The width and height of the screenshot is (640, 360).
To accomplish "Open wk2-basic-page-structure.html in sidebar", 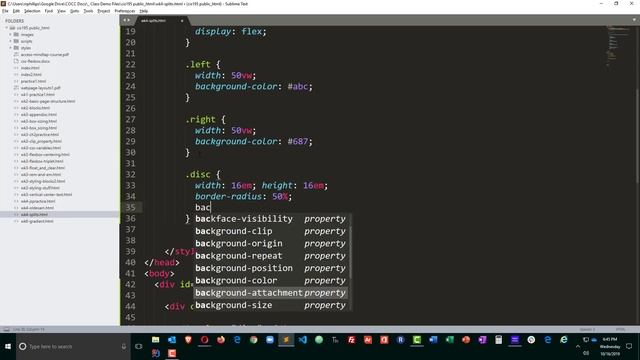I will click(x=48, y=101).
